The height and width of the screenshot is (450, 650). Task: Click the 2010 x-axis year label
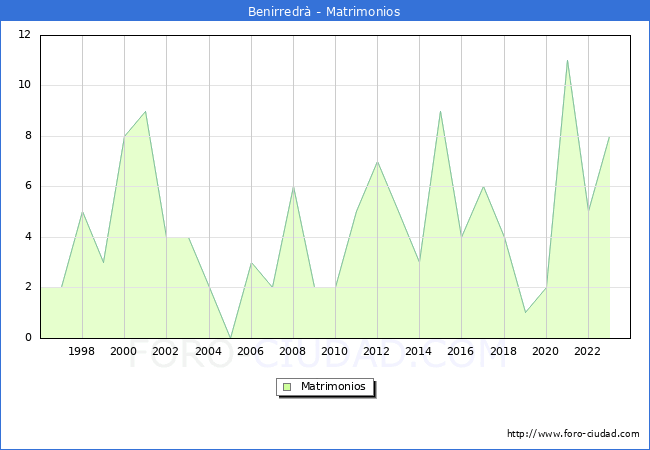coord(335,352)
